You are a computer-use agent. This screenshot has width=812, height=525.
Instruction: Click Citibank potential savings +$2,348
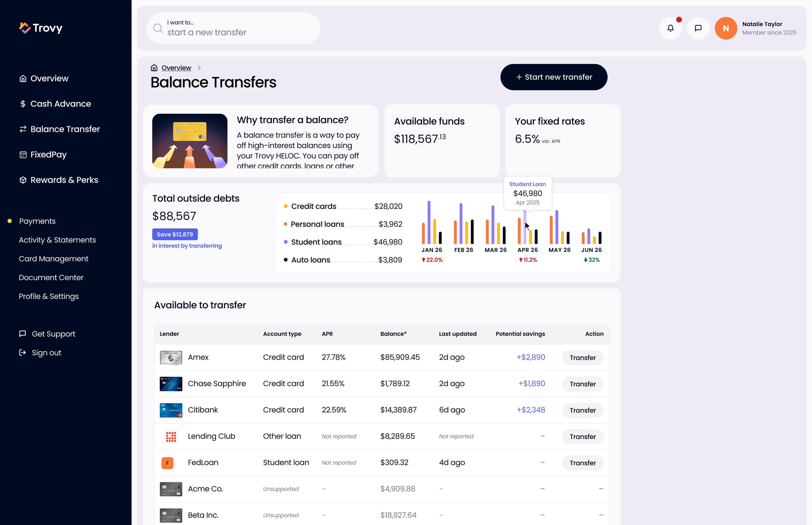point(531,410)
